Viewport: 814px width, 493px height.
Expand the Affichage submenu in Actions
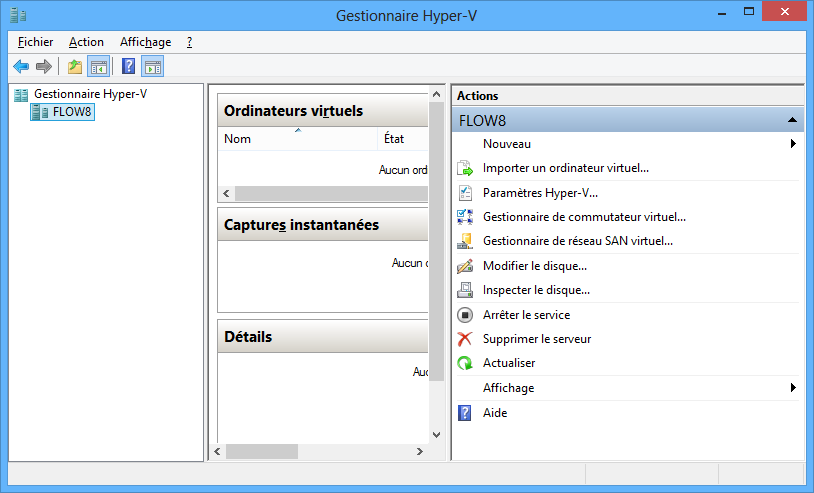click(x=793, y=388)
